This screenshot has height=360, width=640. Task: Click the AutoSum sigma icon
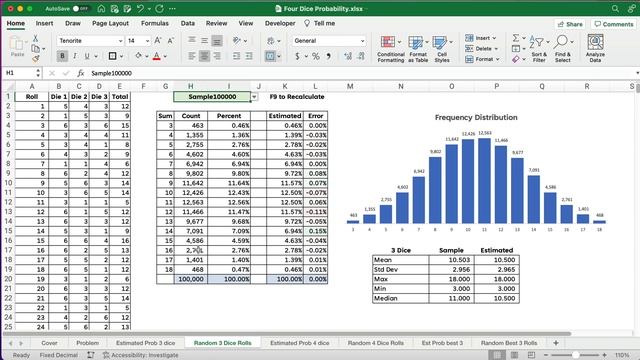point(516,38)
